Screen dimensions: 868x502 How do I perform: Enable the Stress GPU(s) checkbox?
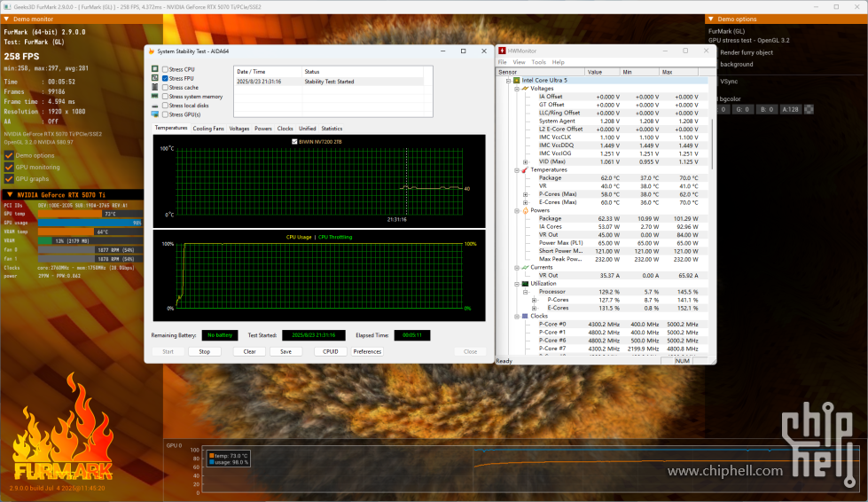point(165,114)
